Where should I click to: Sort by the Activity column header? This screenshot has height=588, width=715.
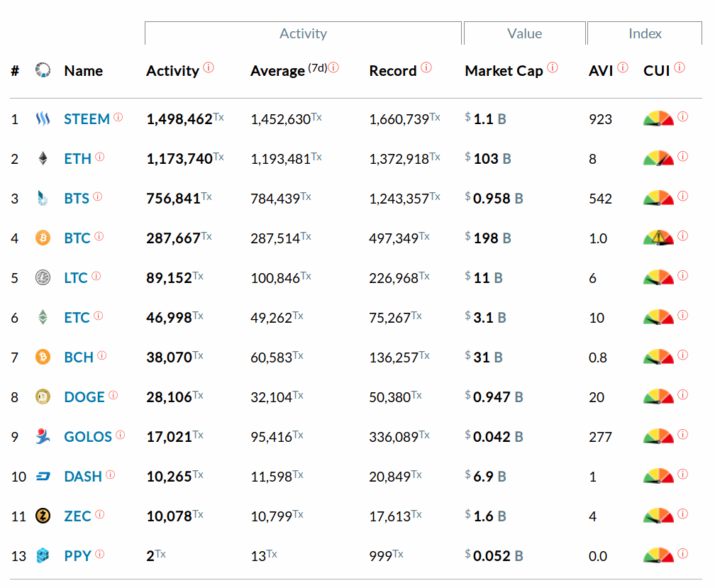tap(173, 71)
